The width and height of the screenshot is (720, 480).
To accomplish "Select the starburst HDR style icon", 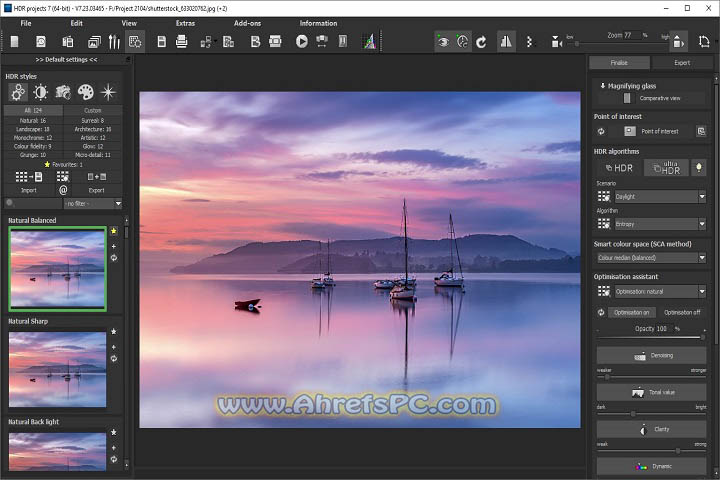I will tap(108, 92).
